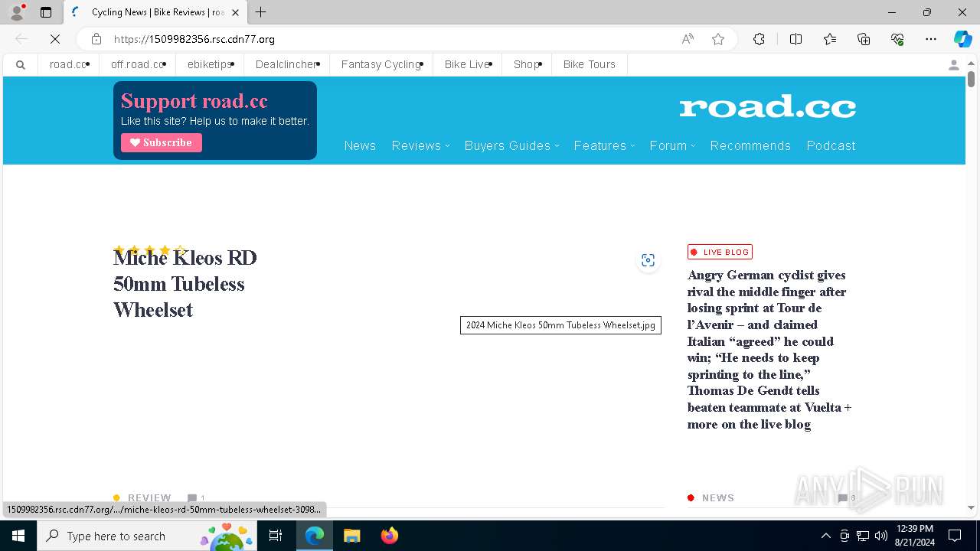Screen dimensions: 980x551
Task: Open the Copilot sidebar
Action: point(962,39)
